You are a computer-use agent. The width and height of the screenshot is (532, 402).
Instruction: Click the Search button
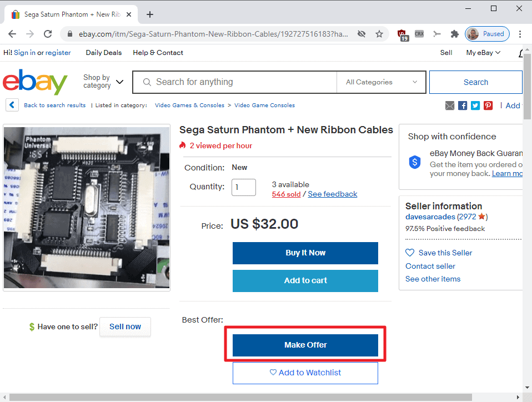(476, 82)
